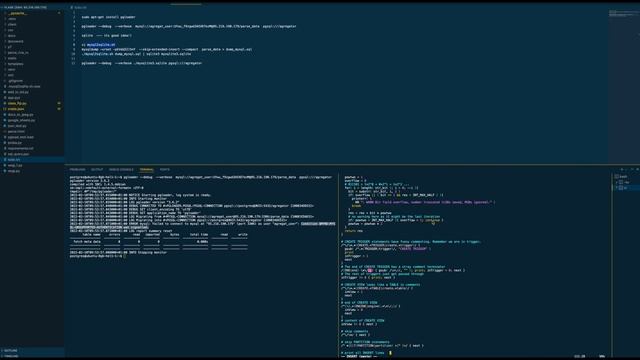Click the editor minimap
640x360 pixels.
[624, 14]
